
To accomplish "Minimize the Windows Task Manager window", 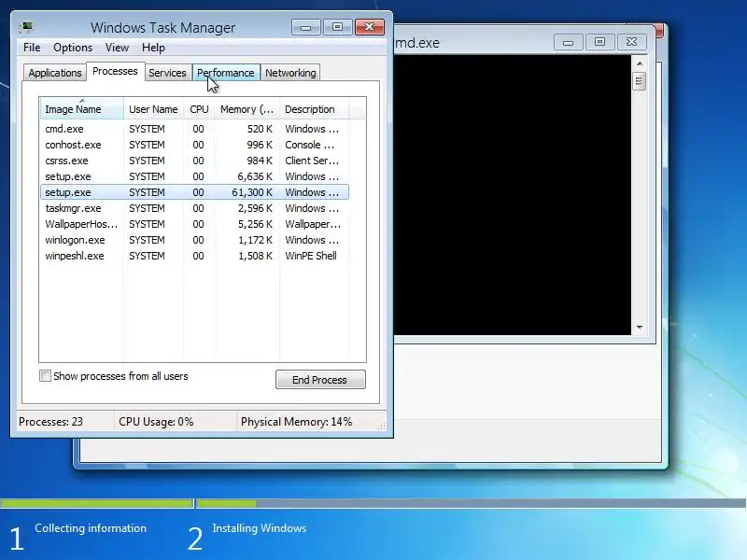I will pos(306,27).
